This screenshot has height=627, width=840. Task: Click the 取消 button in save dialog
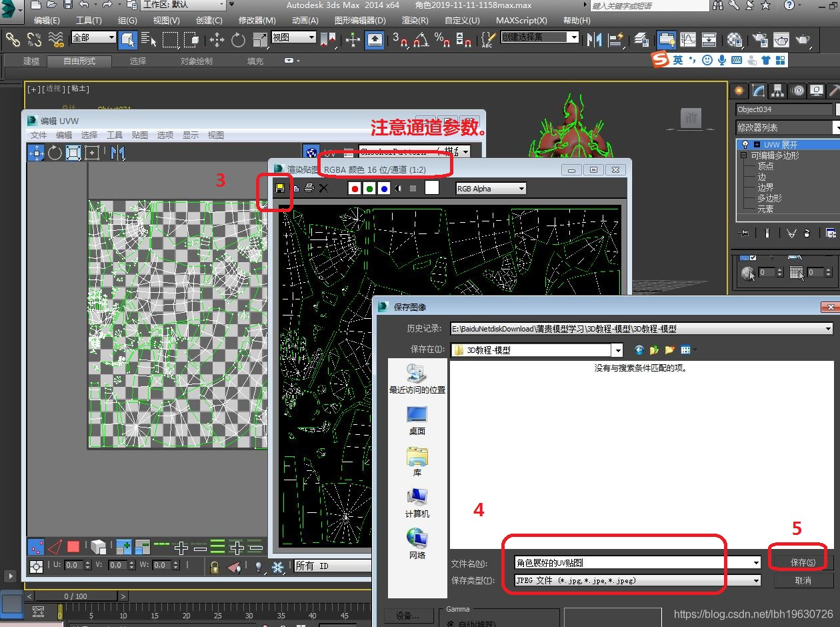[803, 581]
